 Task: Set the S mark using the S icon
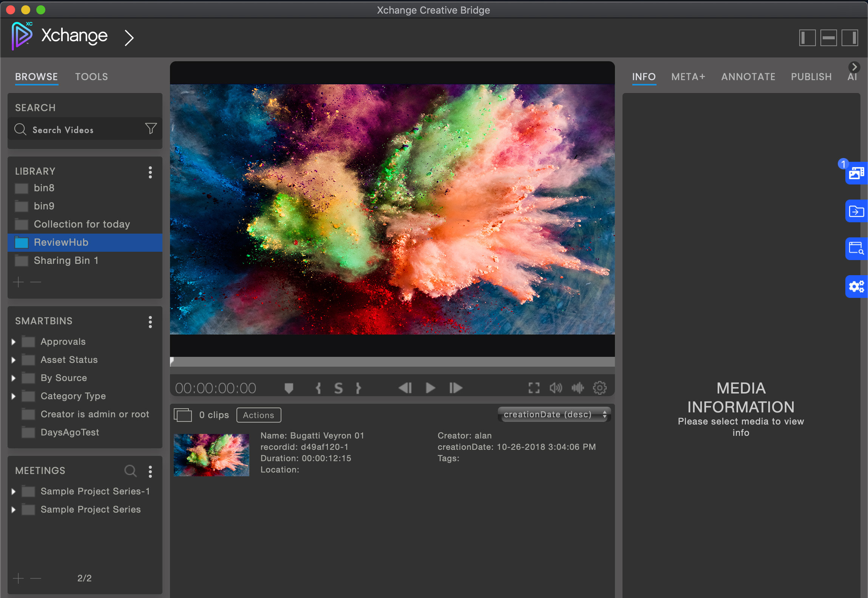pos(338,387)
